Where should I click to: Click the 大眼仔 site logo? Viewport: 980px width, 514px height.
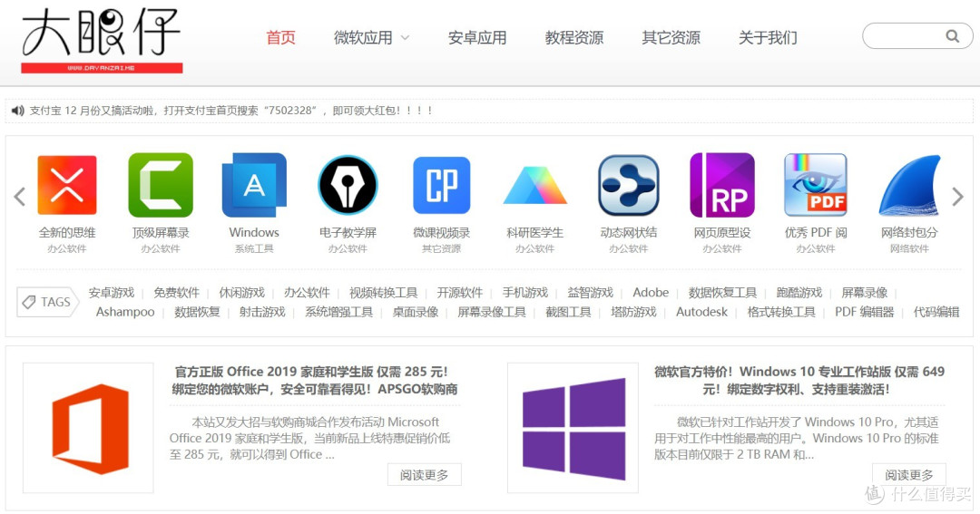[x=102, y=41]
